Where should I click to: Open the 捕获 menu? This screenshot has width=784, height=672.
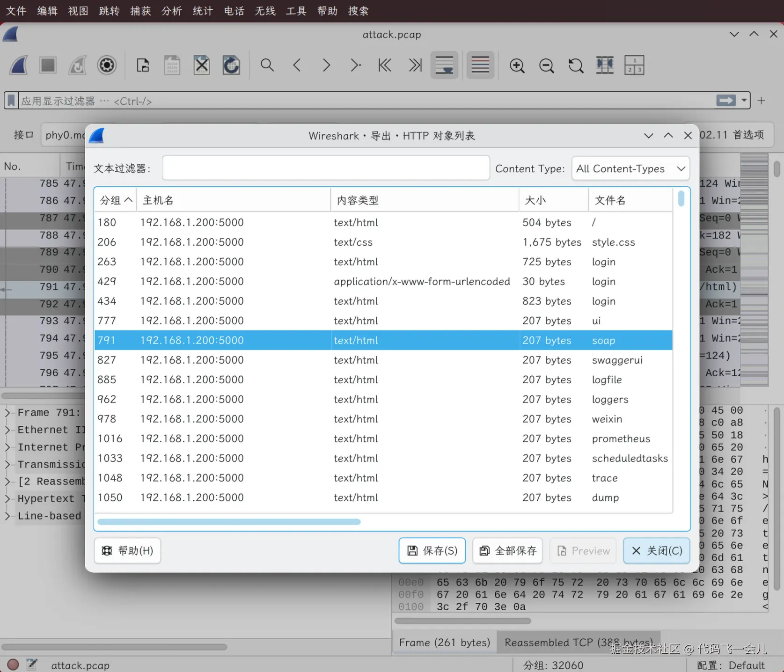(x=140, y=11)
